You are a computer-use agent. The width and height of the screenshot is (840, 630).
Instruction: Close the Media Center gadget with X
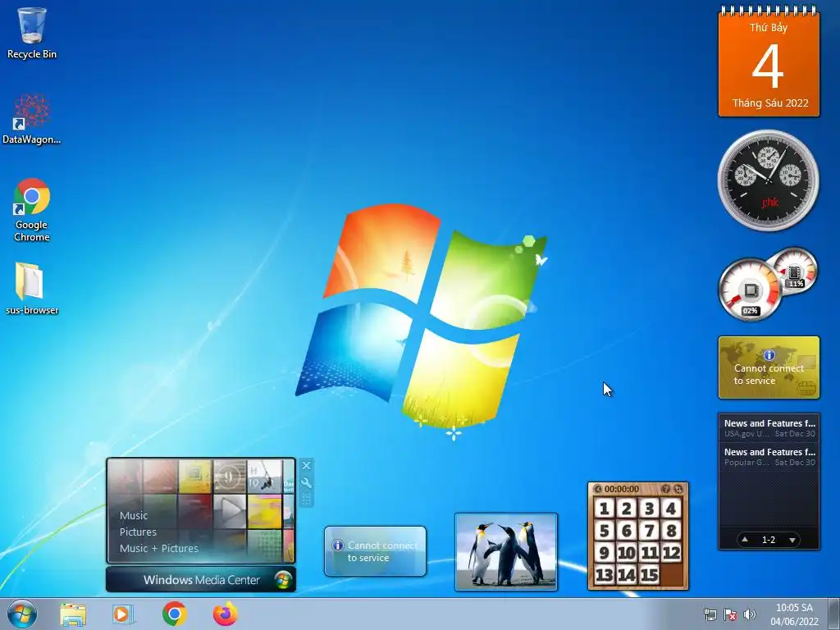tap(307, 465)
